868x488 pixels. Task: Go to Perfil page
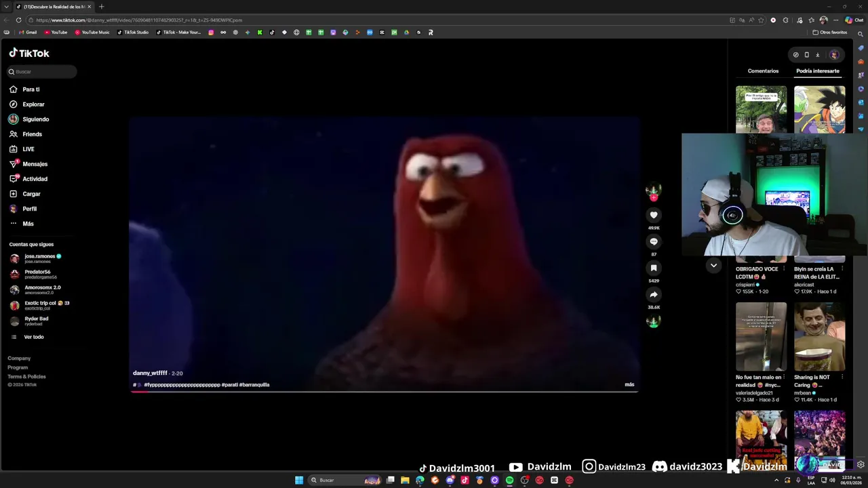pos(23,209)
